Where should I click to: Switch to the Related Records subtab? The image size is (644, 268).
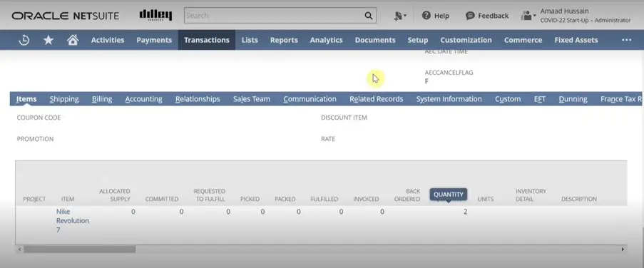[x=377, y=99]
